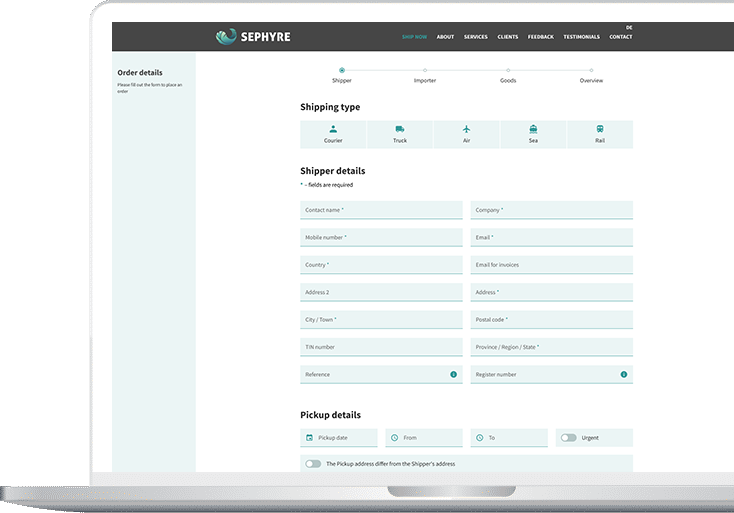The height and width of the screenshot is (513, 734).
Task: Open the Country field dropdown
Action: pyautogui.click(x=381, y=265)
